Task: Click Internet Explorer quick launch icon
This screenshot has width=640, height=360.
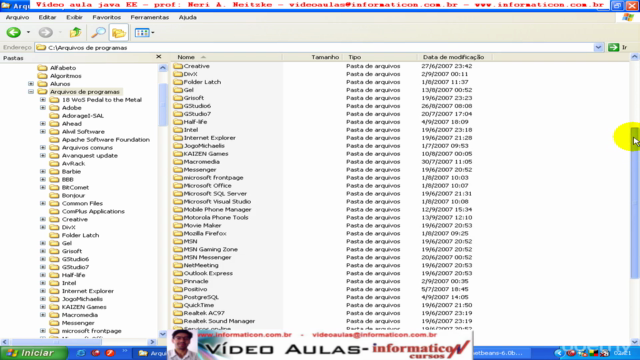Action: point(81,353)
